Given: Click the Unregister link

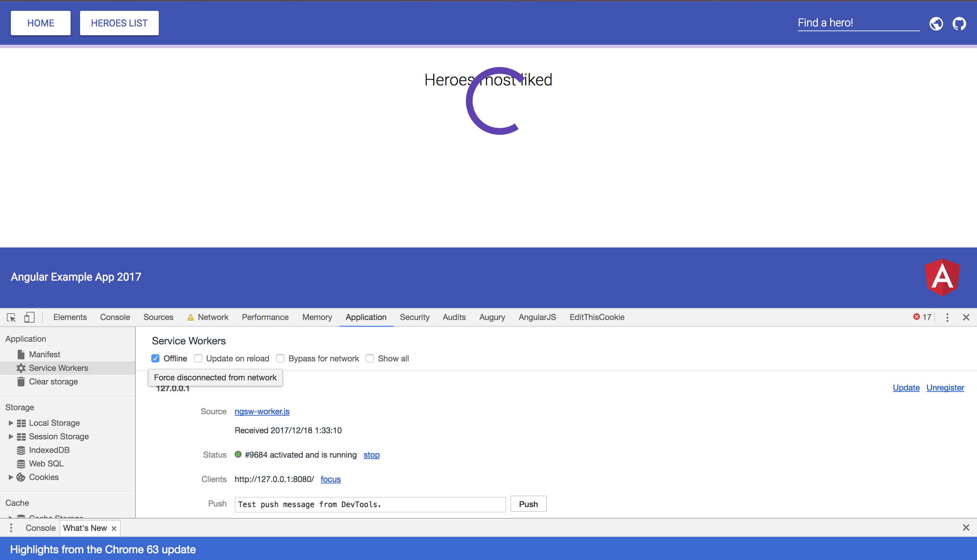Looking at the screenshot, I should coord(945,388).
